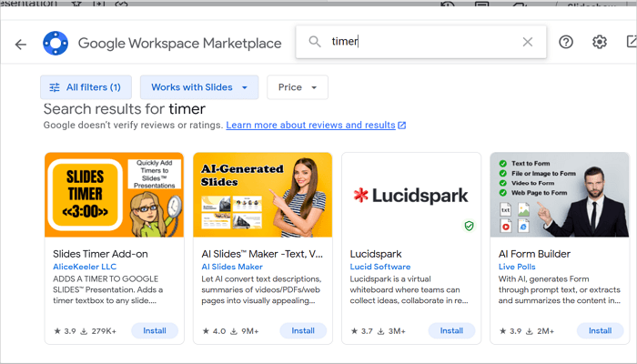
Task: Click the 4.0 star rating on AI Slides
Action: pos(214,331)
